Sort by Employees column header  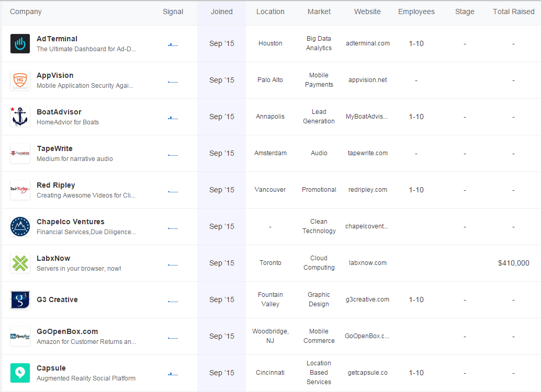click(416, 11)
